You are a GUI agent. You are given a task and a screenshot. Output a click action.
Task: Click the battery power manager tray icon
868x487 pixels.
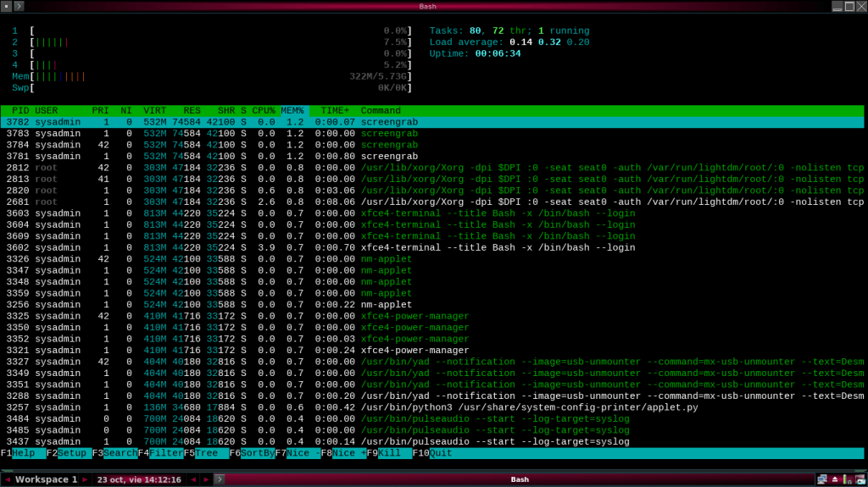tap(847, 479)
